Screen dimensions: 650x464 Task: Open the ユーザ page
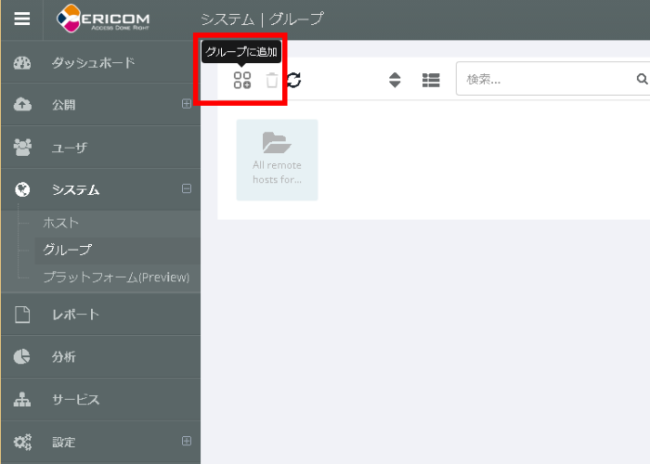(69, 147)
